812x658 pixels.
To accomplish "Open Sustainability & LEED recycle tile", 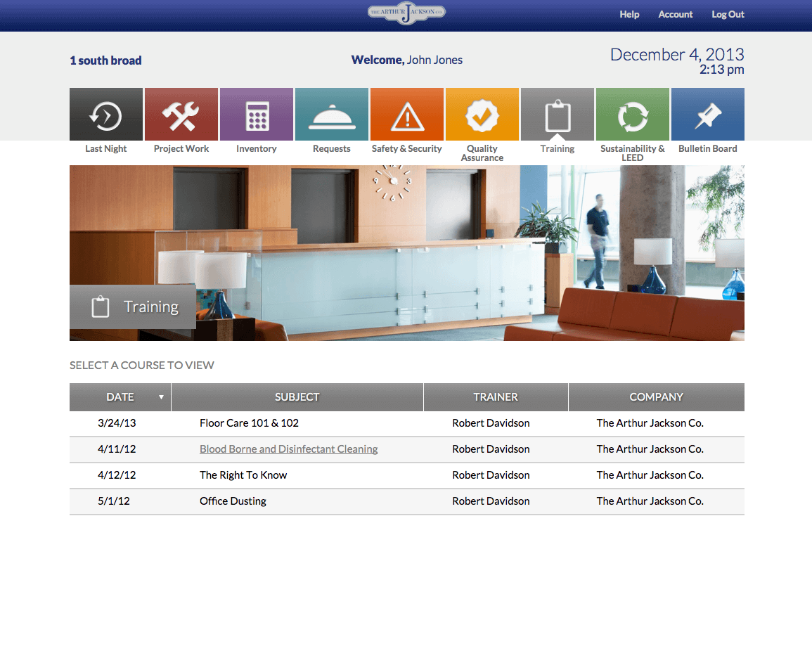I will [x=633, y=115].
